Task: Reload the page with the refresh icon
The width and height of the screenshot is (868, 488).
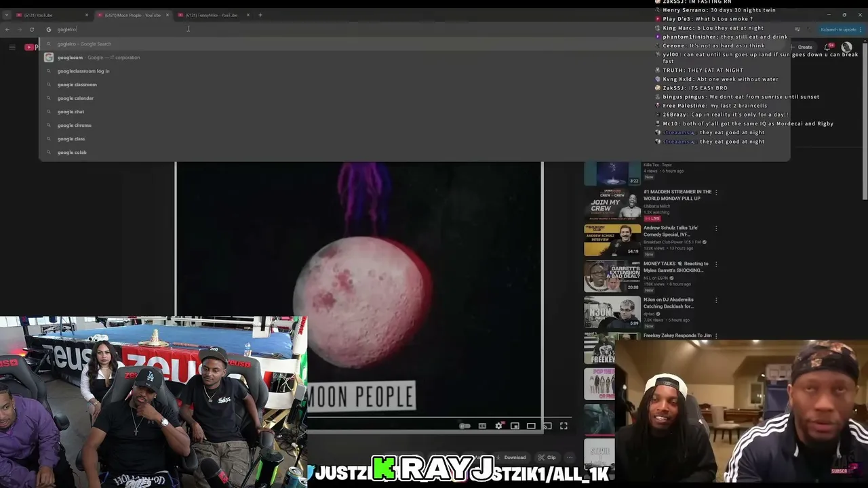Action: pyautogui.click(x=31, y=29)
